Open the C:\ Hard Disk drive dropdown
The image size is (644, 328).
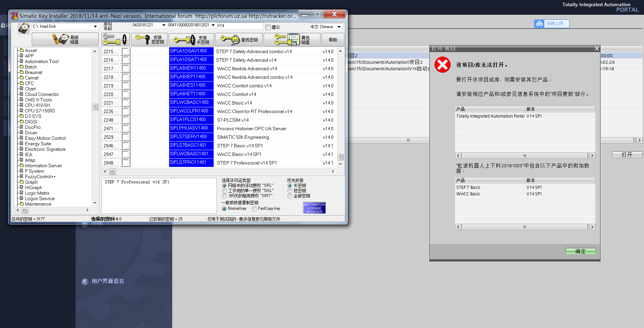95,26
